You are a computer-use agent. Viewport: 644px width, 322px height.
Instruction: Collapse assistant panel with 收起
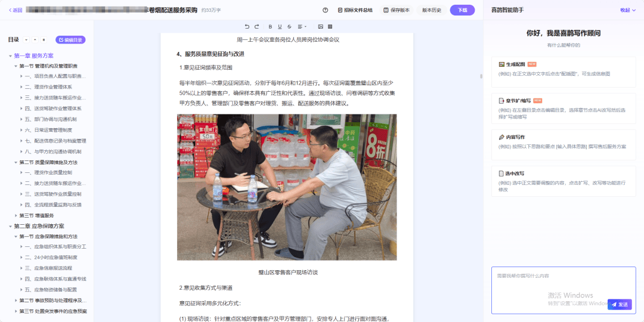627,10
